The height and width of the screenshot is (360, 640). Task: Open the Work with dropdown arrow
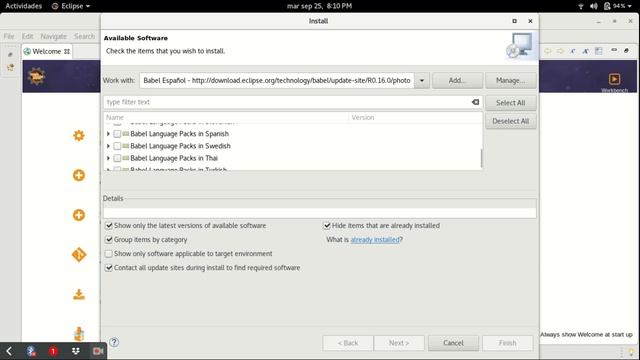pyautogui.click(x=422, y=80)
